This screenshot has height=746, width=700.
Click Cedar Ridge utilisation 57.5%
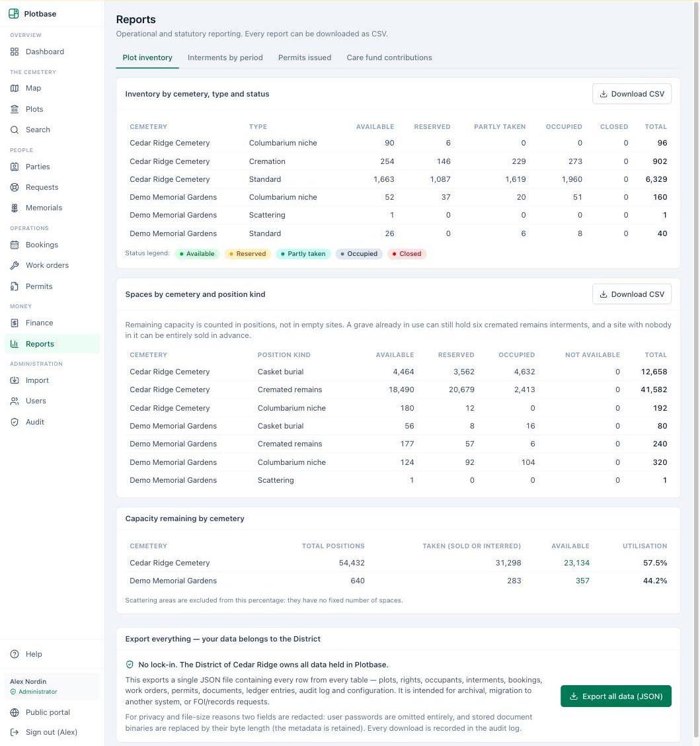655,562
